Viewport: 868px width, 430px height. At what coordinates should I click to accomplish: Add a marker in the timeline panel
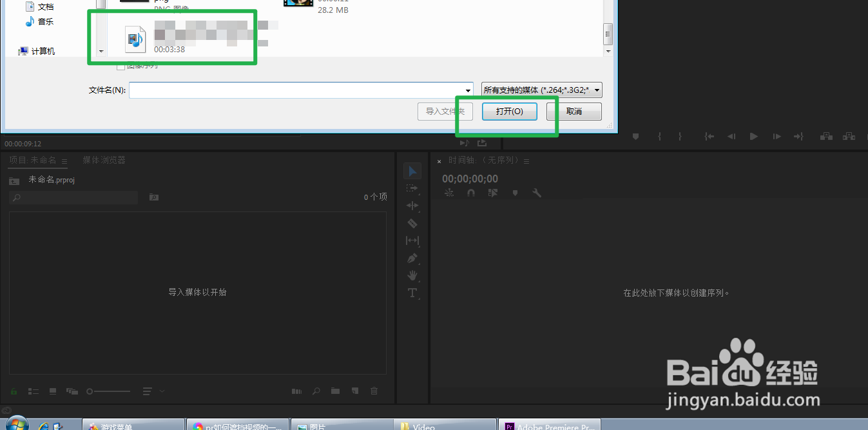tap(515, 193)
